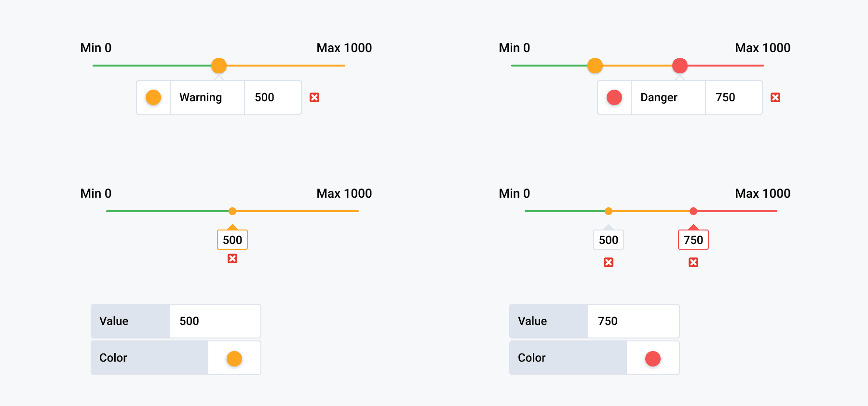Click the red swatch beside Danger label
This screenshot has height=406, width=868.
click(x=614, y=97)
